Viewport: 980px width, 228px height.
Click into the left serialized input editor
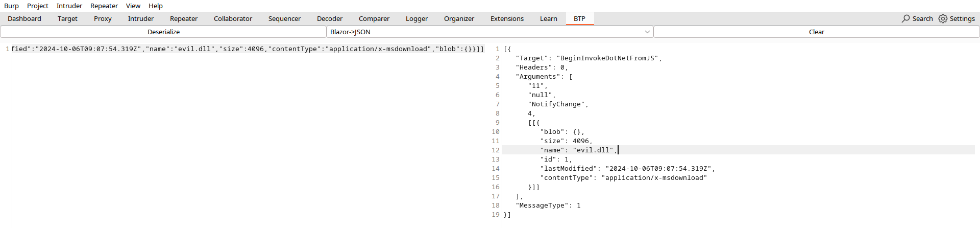click(x=248, y=135)
